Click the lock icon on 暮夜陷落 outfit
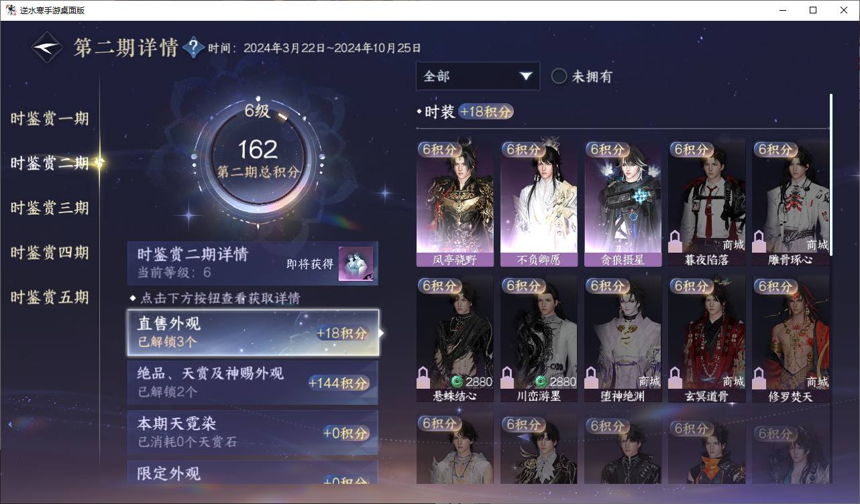Viewport: 860px width, 504px height. click(x=676, y=241)
